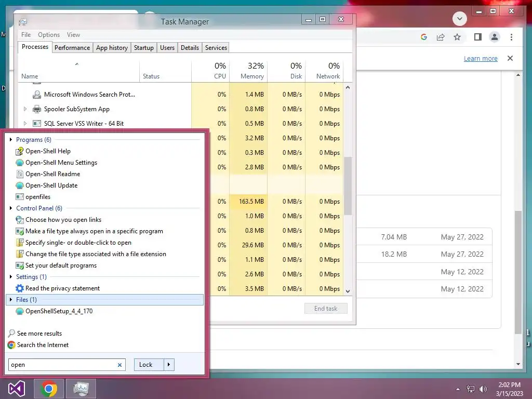The width and height of the screenshot is (532, 399).
Task: Open the Chrome three-dot menu
Action: pyautogui.click(x=511, y=37)
